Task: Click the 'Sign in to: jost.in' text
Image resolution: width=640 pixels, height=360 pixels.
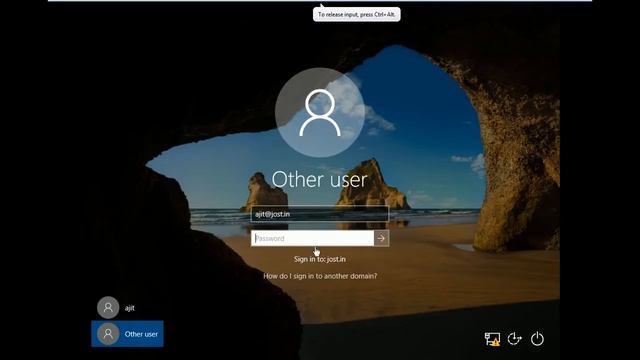Action: [x=320, y=259]
